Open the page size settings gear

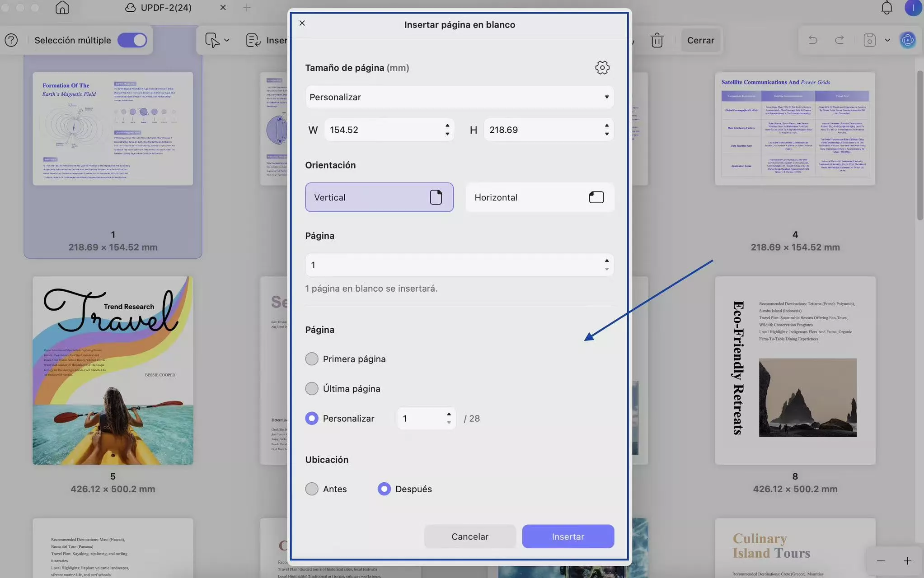602,68
